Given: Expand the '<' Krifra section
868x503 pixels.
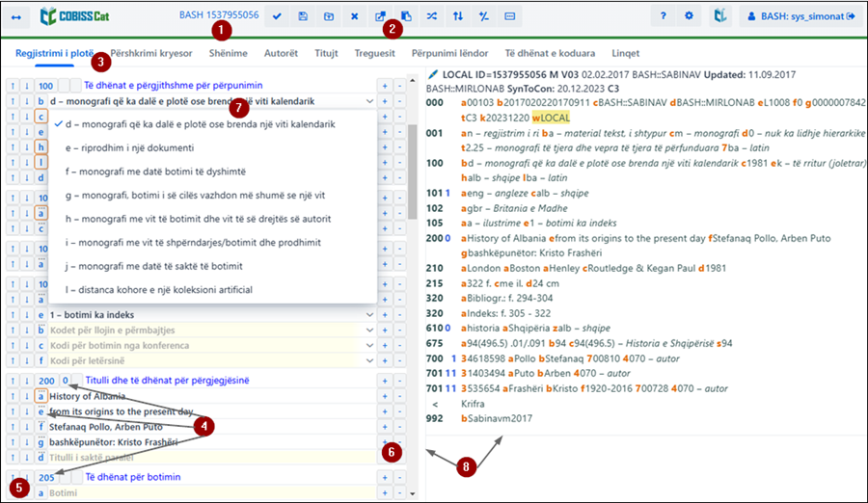Looking at the screenshot, I should [x=435, y=405].
